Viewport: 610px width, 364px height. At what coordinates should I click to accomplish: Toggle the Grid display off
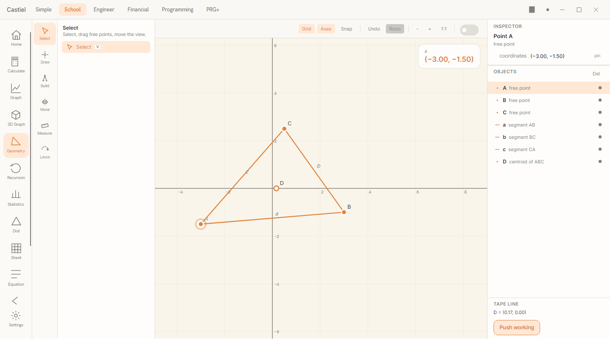[307, 29]
